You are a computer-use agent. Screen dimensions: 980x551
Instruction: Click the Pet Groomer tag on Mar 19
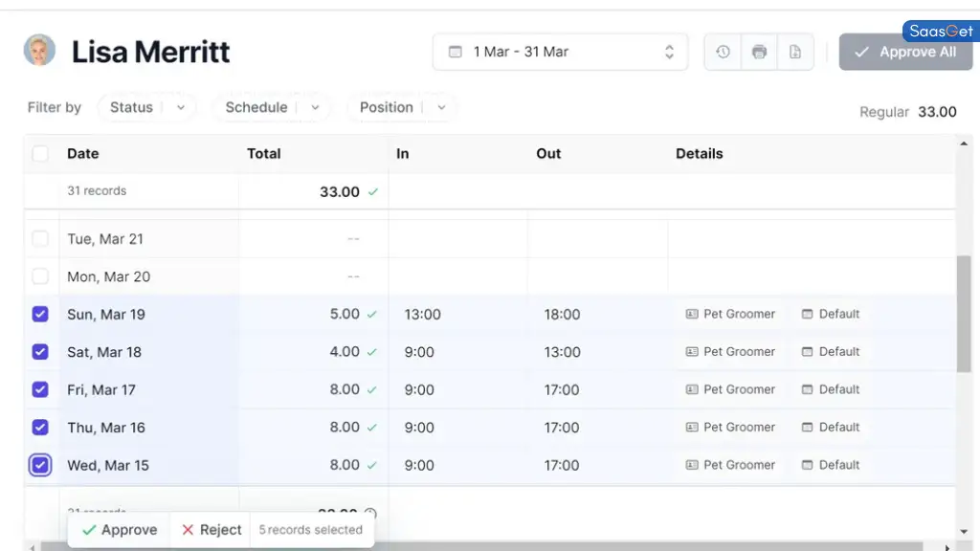(x=730, y=314)
